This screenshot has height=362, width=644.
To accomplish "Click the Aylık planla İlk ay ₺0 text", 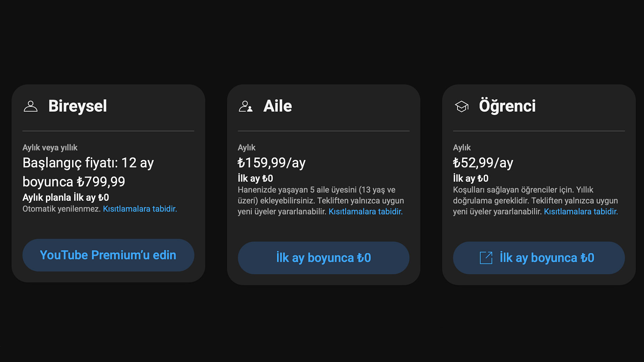I will (66, 197).
